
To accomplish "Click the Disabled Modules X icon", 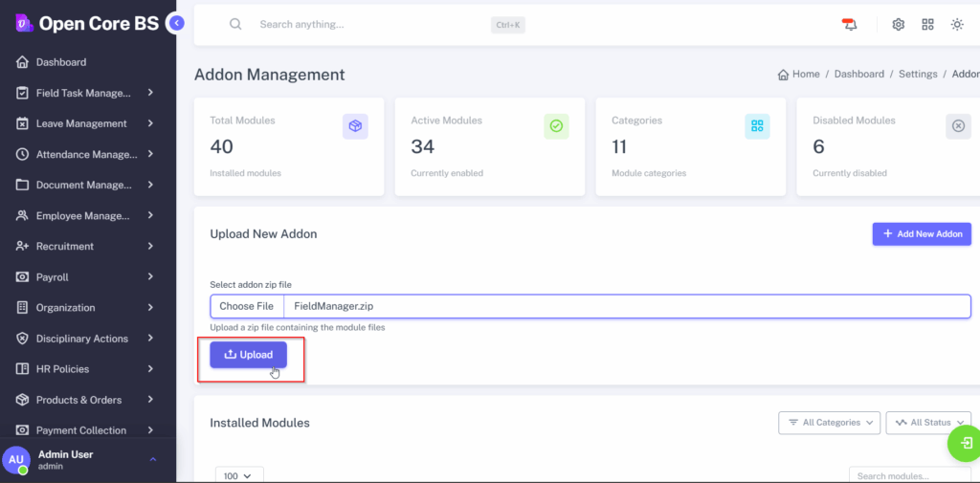I will (958, 126).
